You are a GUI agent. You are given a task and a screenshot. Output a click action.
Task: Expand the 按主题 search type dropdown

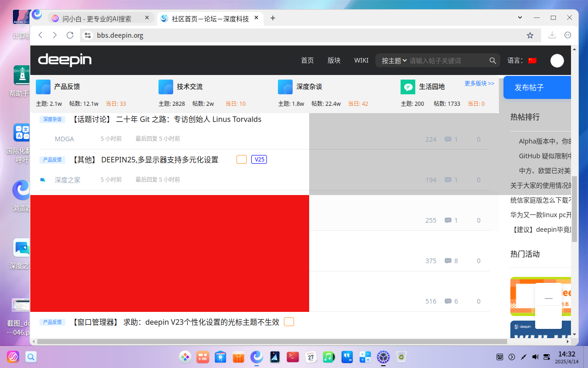pos(394,61)
